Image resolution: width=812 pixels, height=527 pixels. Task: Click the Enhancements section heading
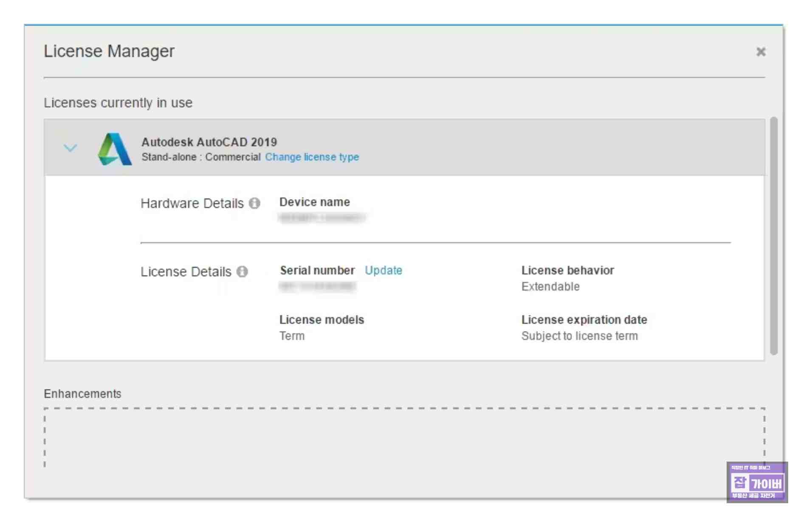point(82,394)
